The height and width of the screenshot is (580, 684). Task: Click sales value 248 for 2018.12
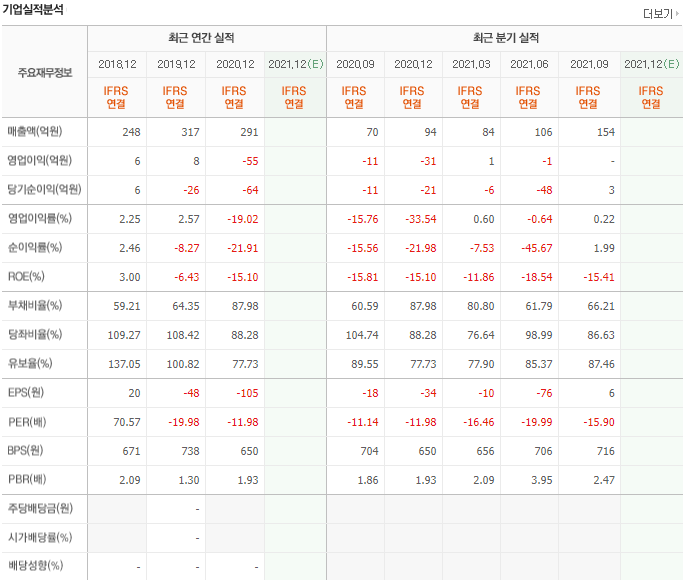(131, 132)
